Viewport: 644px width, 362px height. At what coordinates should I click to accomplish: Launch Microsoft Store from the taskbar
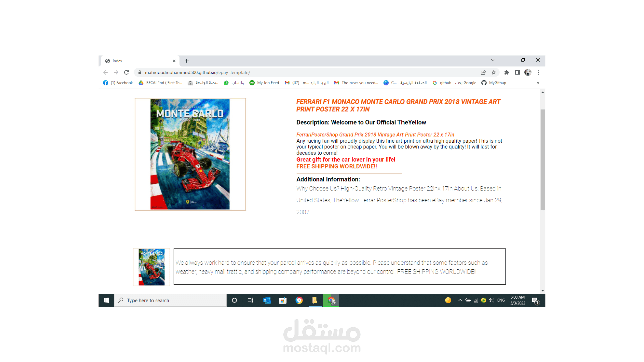click(x=283, y=300)
